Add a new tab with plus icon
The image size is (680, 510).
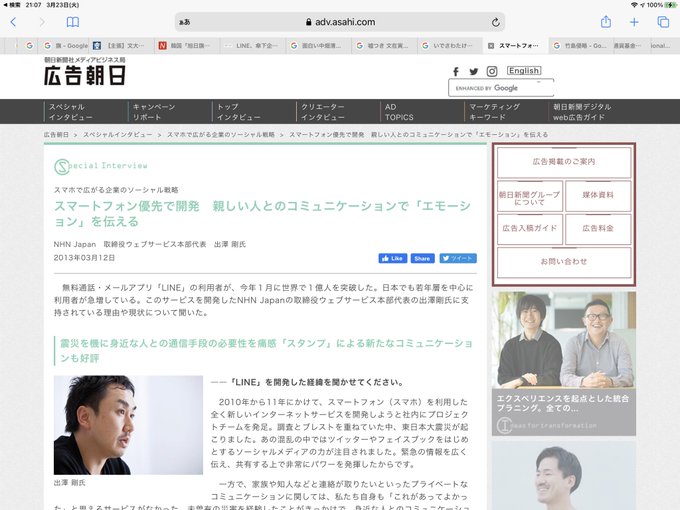[634, 22]
